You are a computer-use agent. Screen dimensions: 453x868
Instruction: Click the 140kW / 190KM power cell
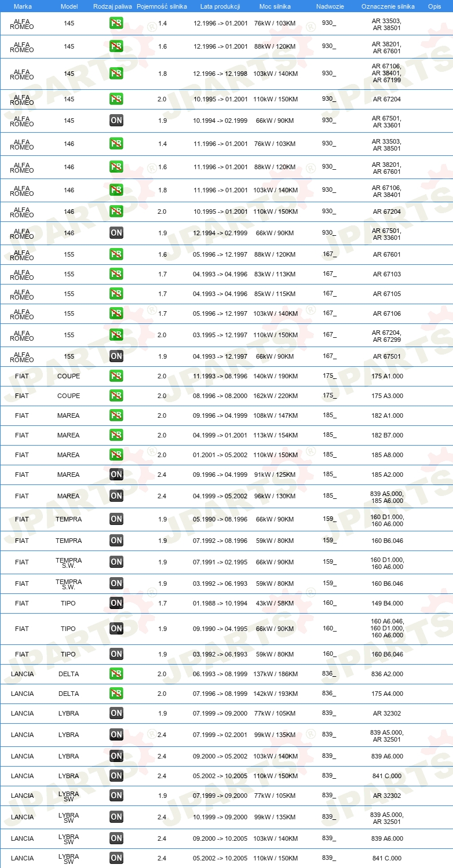[x=276, y=376]
